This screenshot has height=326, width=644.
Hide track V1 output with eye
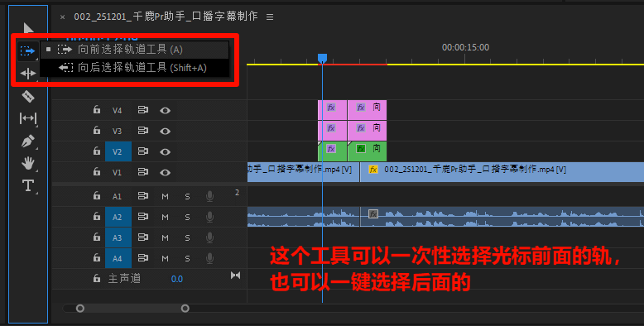(165, 172)
